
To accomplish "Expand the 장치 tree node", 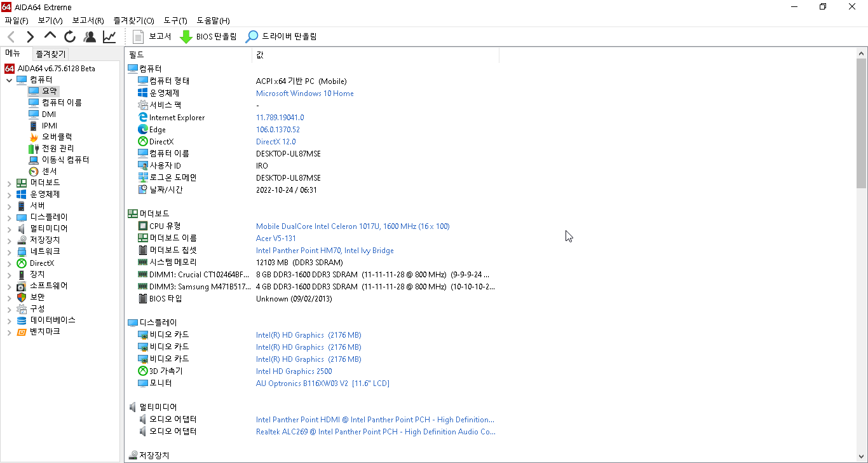I will (10, 275).
